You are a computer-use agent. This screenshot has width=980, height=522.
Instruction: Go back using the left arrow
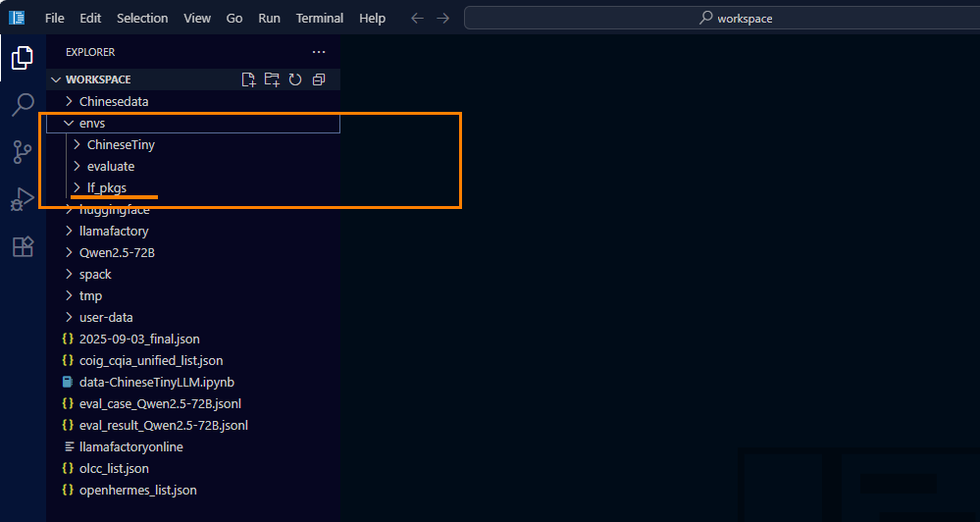[x=417, y=19]
